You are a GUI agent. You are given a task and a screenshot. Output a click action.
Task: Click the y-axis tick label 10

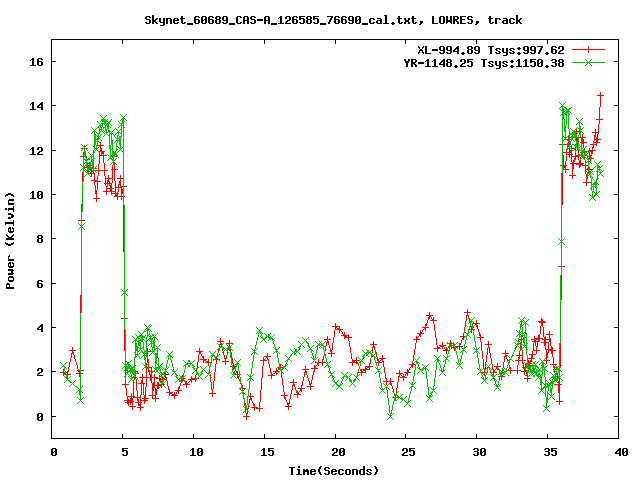click(x=36, y=195)
